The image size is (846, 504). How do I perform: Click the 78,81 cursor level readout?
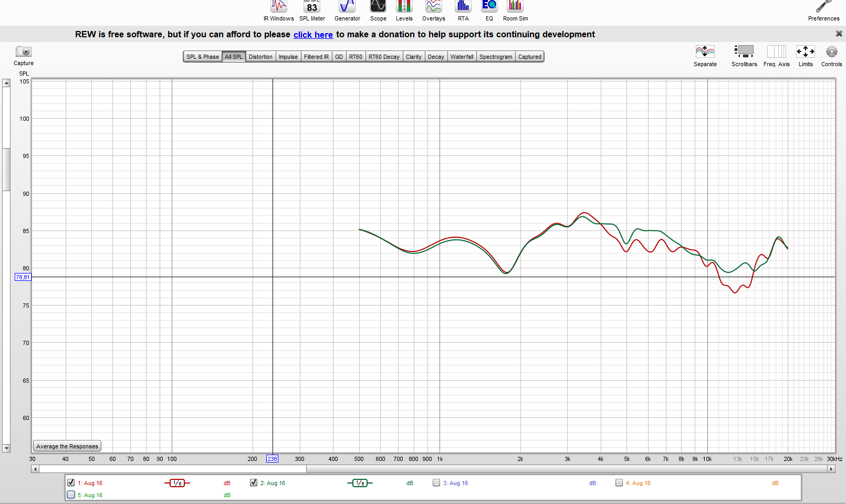[x=23, y=277]
